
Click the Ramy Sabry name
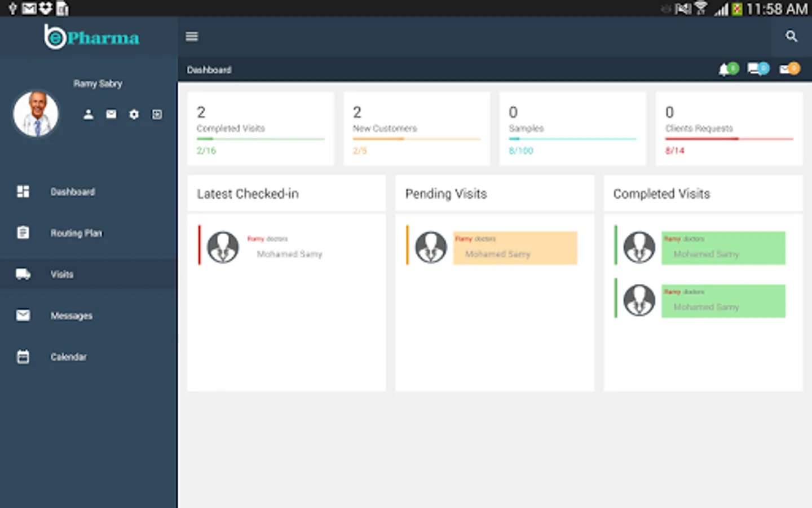tap(98, 84)
